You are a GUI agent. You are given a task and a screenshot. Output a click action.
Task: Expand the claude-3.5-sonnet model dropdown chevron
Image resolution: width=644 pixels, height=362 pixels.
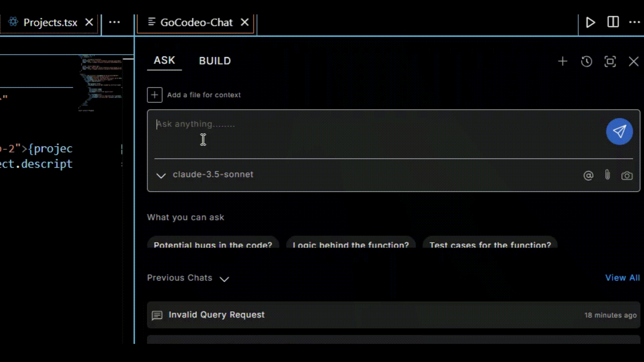(161, 176)
